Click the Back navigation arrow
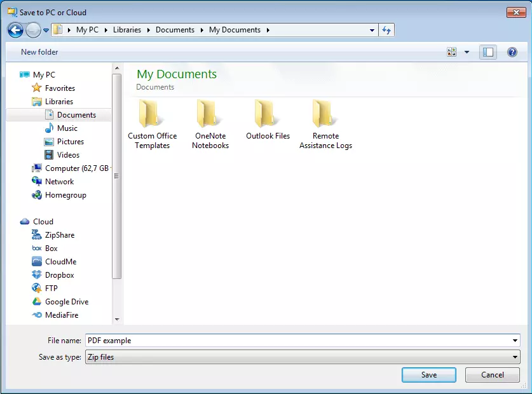 coord(15,31)
